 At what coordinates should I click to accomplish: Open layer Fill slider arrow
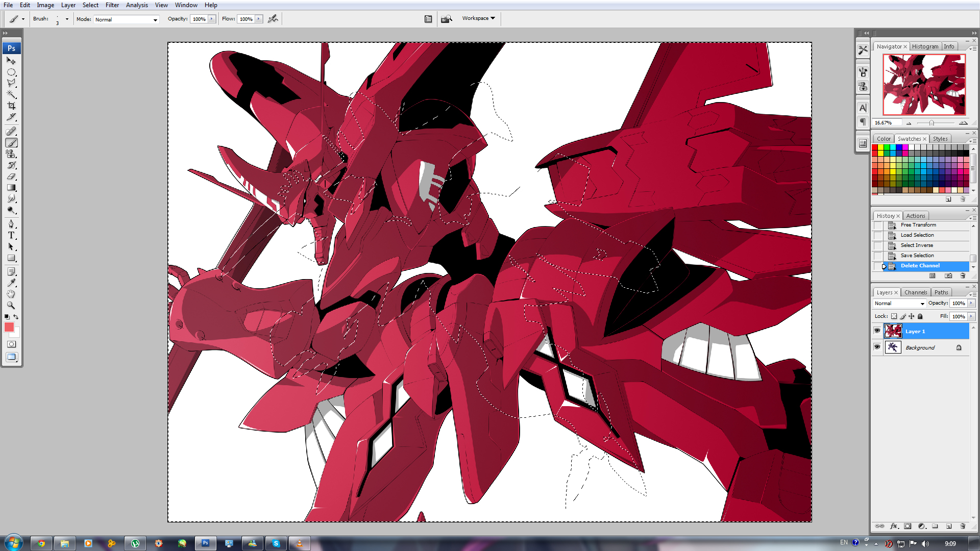[971, 316]
